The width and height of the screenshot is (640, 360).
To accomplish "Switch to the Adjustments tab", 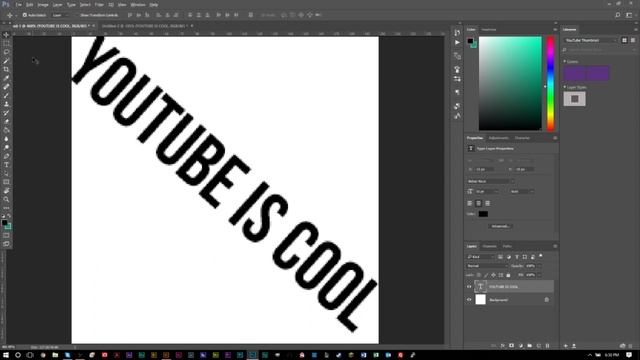I will (499, 138).
